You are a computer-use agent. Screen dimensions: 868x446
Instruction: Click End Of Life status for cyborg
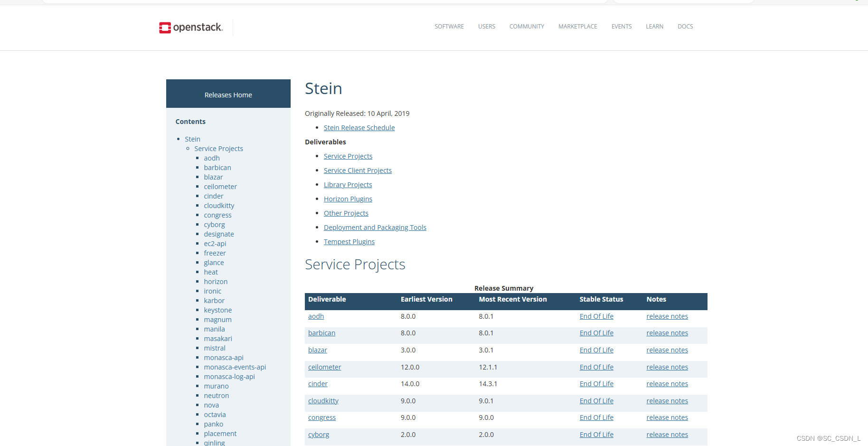[x=596, y=435]
